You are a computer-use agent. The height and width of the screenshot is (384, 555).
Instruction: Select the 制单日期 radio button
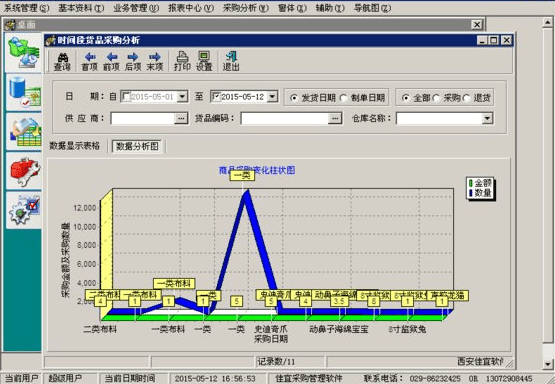coord(343,98)
